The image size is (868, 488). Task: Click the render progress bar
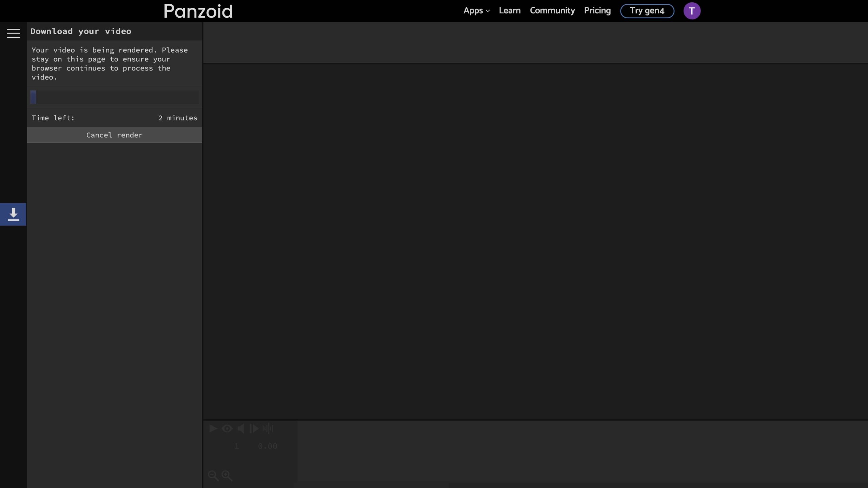tap(114, 97)
